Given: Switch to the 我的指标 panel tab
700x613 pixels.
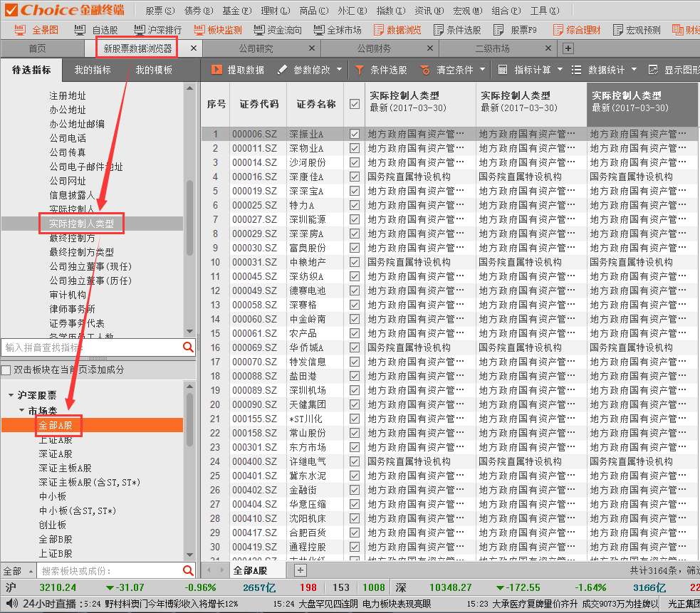Looking at the screenshot, I should 93,70.
